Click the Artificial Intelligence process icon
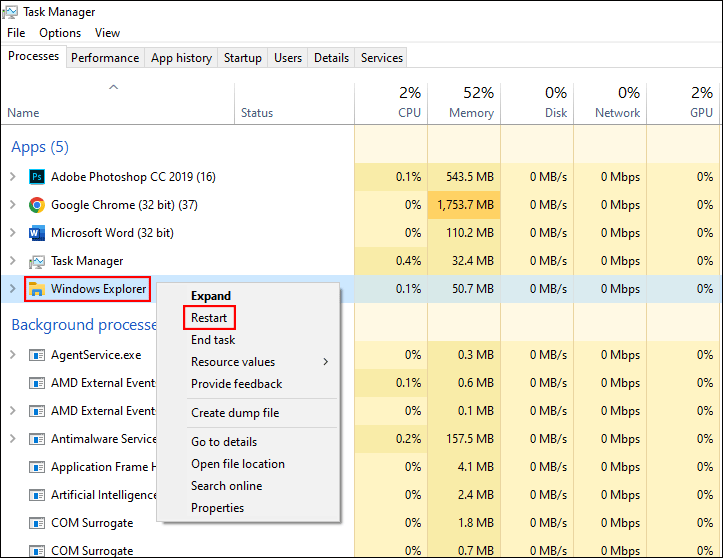Viewport: 723px width, 558px height. (x=37, y=495)
